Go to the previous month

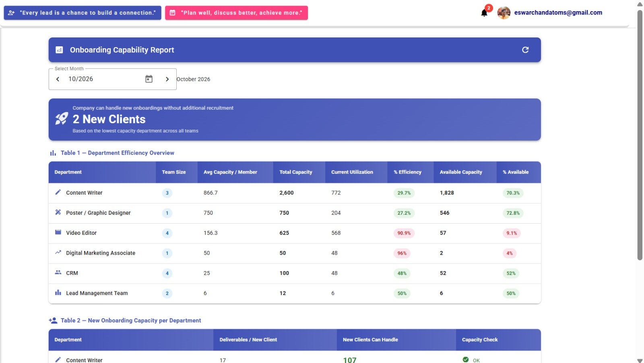[58, 79]
